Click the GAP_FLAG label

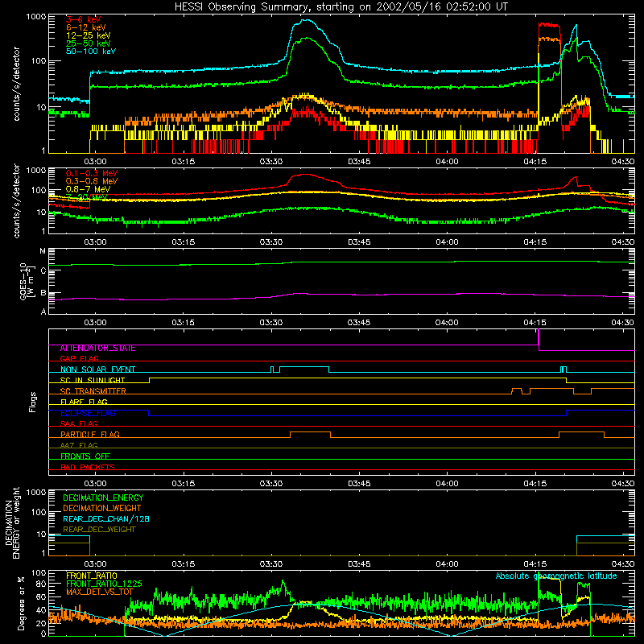(79, 358)
